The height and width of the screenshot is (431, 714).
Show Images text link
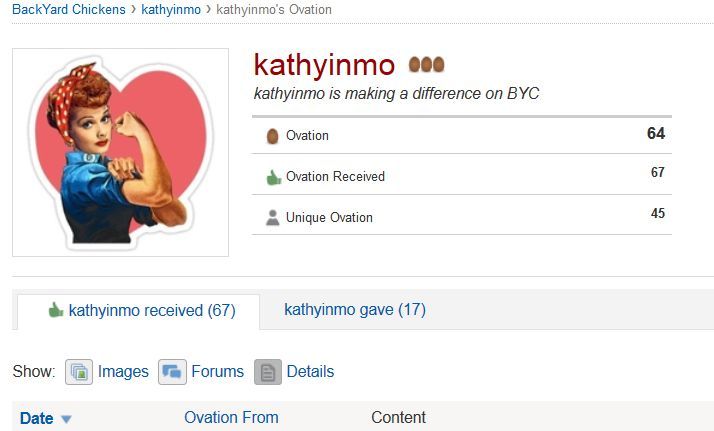[x=123, y=372]
